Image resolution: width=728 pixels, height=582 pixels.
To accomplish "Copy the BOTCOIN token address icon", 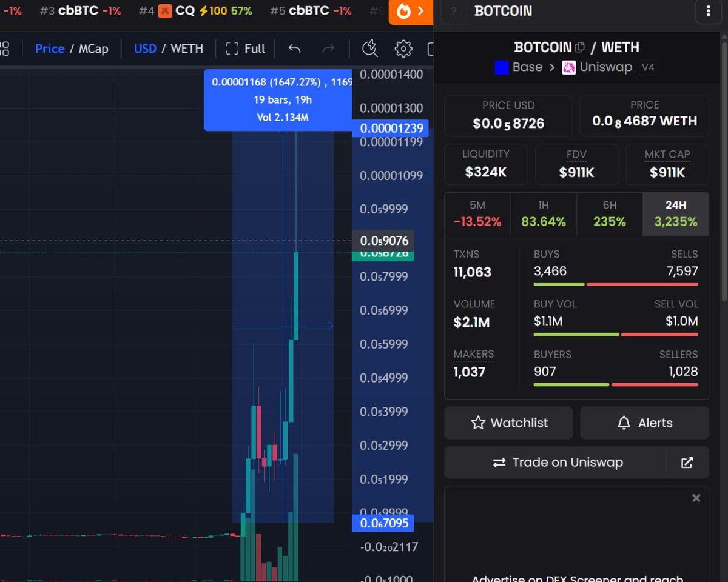I will coord(581,47).
